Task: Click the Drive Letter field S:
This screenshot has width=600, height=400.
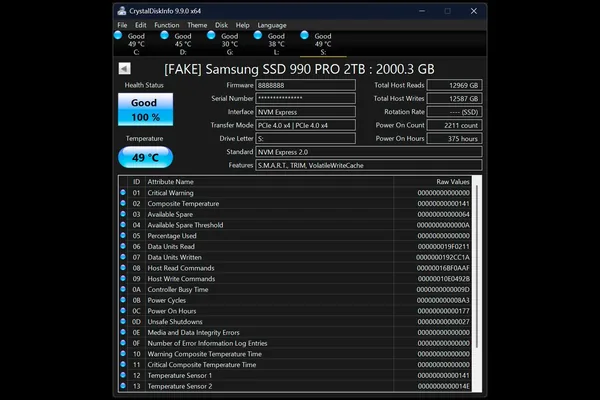Action: click(x=305, y=139)
